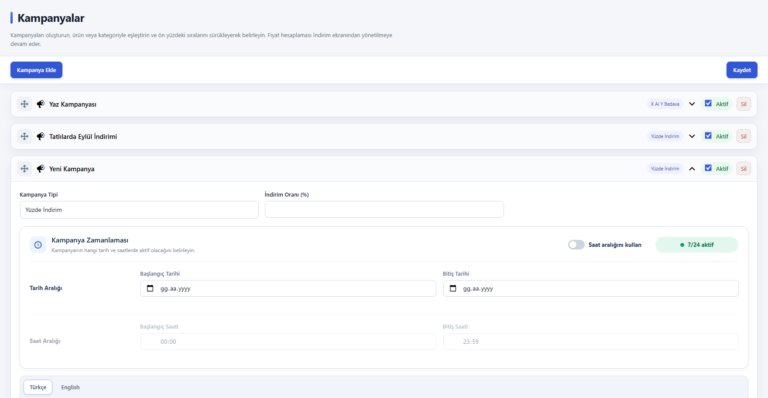This screenshot has height=398, width=768.
Task: Click Yüzde İndirim badge on Yeni Kampanya row
Action: pos(665,168)
